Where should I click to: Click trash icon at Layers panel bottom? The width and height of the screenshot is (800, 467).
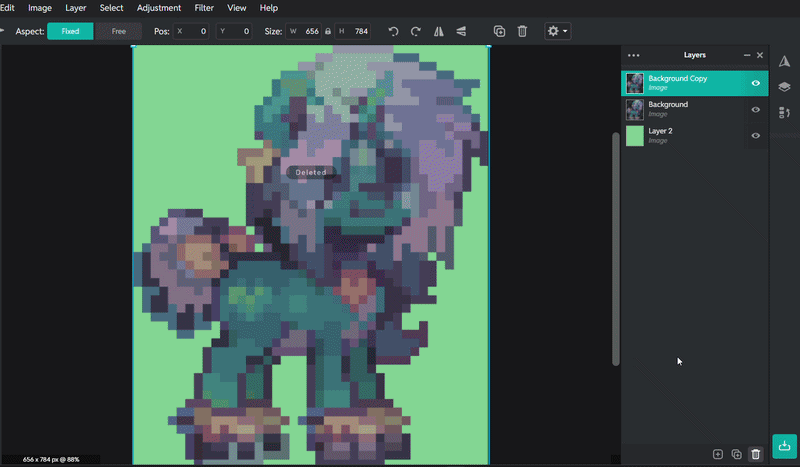click(x=756, y=454)
